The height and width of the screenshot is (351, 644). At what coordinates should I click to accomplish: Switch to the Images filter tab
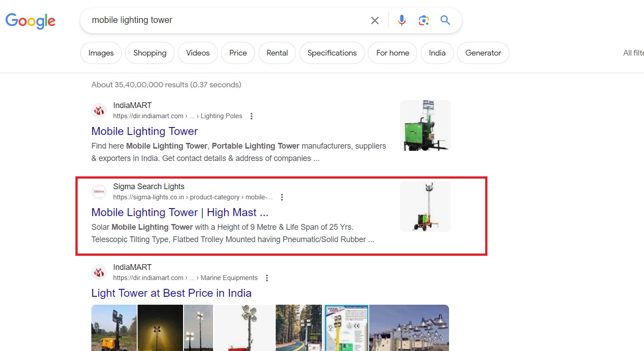[x=101, y=53]
